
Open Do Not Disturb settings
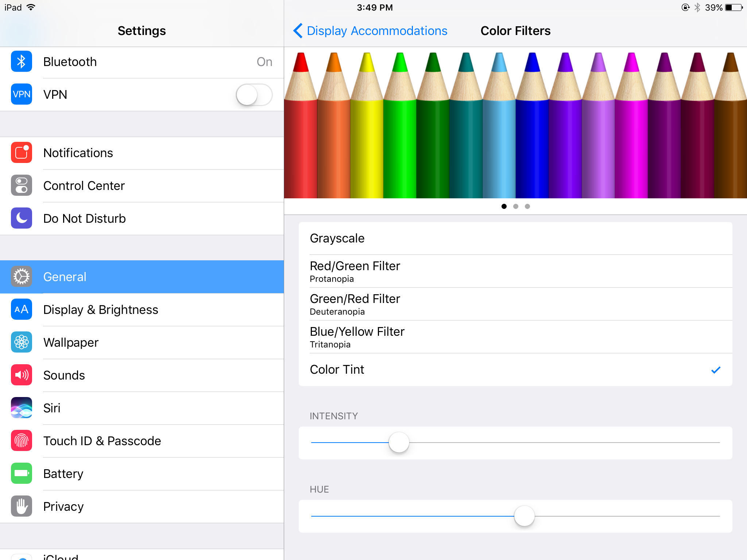(142, 218)
